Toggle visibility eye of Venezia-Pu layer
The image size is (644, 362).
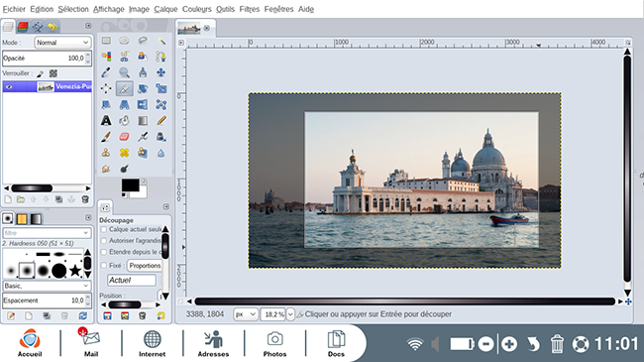pos(9,87)
